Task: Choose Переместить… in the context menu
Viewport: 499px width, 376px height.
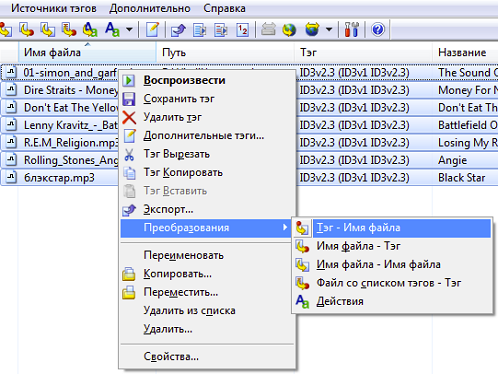Action: [x=207, y=292]
